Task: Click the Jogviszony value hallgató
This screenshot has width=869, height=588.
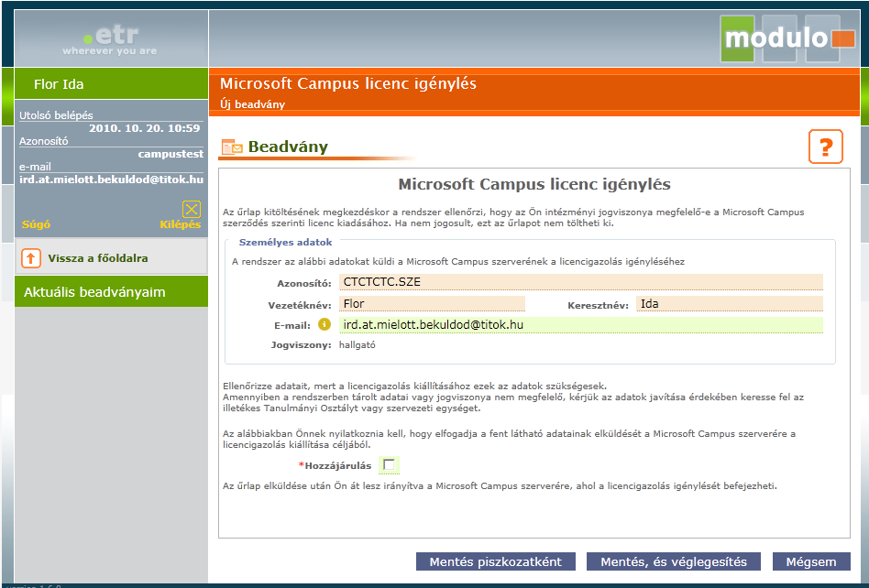Action: tap(357, 344)
